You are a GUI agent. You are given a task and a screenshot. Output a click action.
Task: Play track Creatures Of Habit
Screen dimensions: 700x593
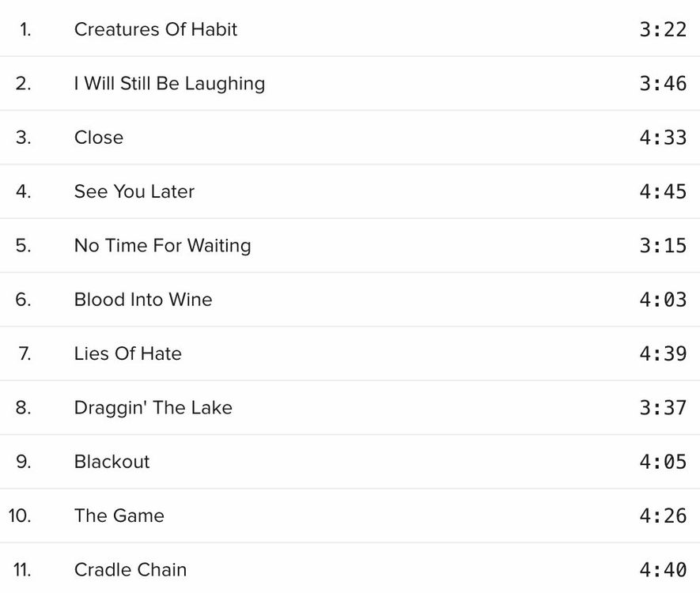[x=155, y=29]
